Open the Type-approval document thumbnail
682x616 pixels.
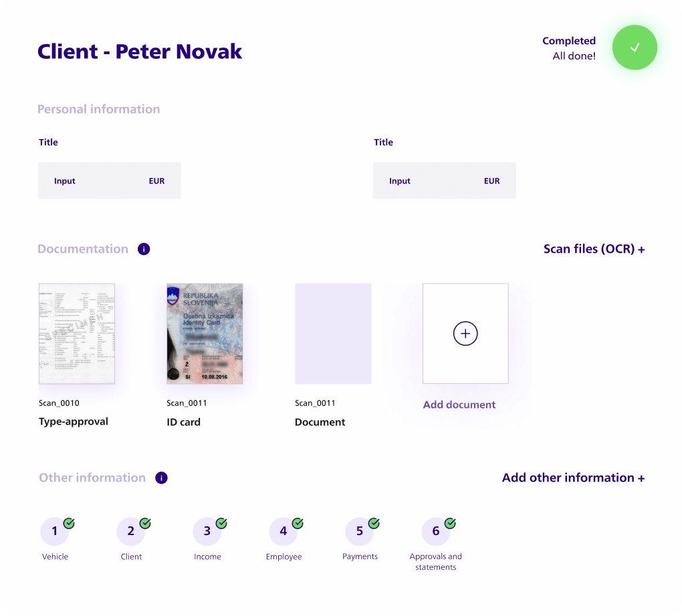pyautogui.click(x=77, y=333)
